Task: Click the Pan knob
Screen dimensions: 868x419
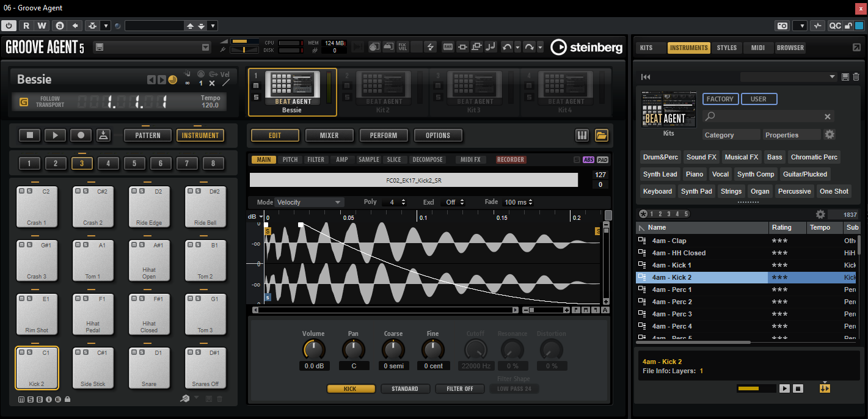Action: [354, 350]
